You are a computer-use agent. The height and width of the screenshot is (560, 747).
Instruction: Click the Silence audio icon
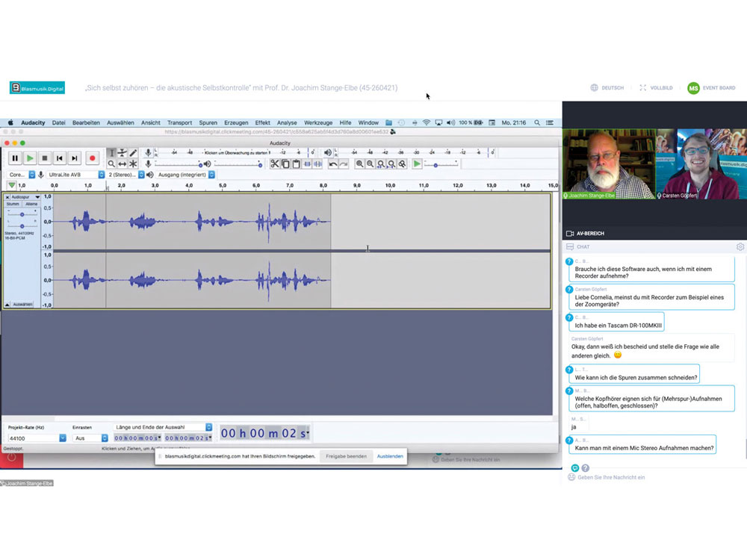click(317, 164)
